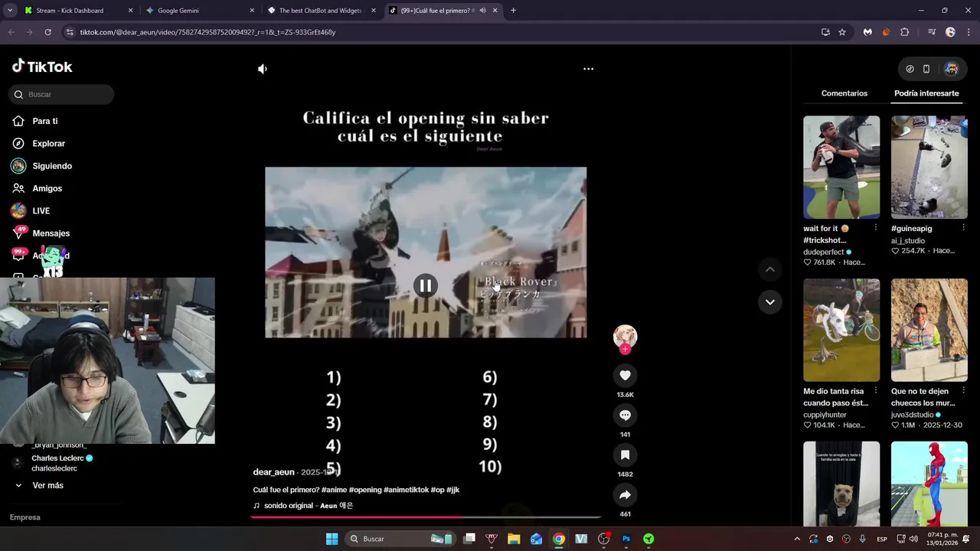Open the dear_aeun username link

tap(273, 472)
